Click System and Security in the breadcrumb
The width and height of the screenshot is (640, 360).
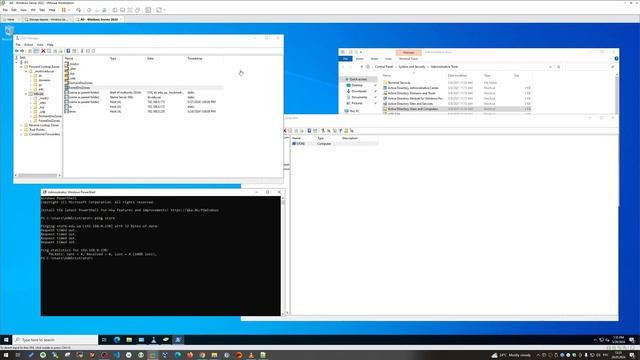(412, 67)
